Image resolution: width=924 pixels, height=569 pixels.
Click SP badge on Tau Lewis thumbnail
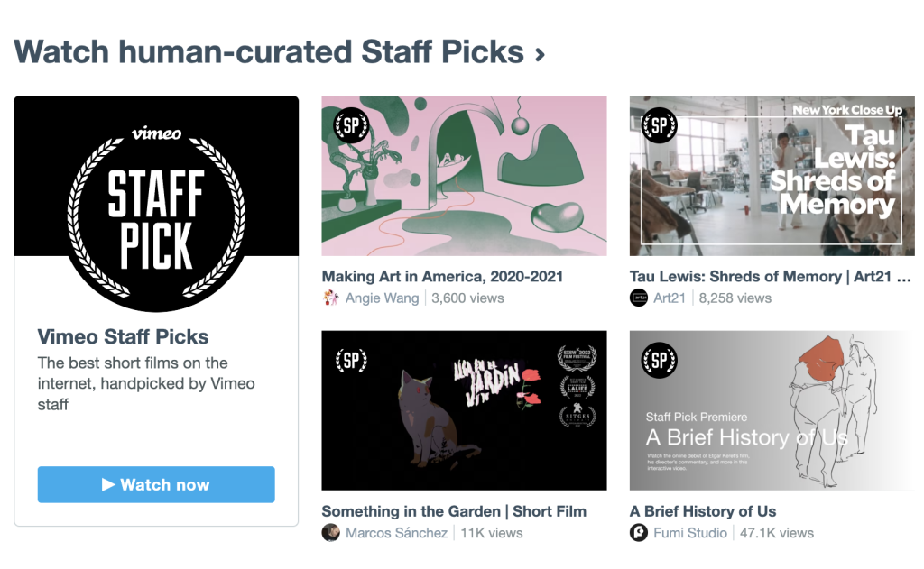[659, 126]
